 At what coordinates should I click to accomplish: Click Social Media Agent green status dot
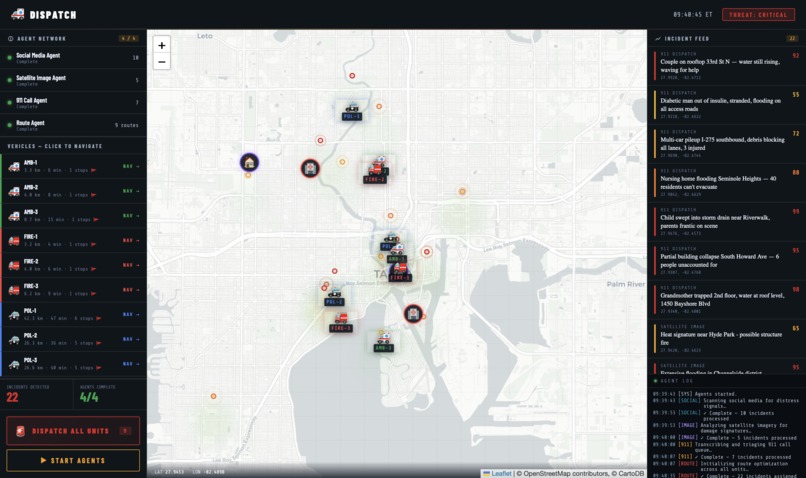[x=9, y=58]
